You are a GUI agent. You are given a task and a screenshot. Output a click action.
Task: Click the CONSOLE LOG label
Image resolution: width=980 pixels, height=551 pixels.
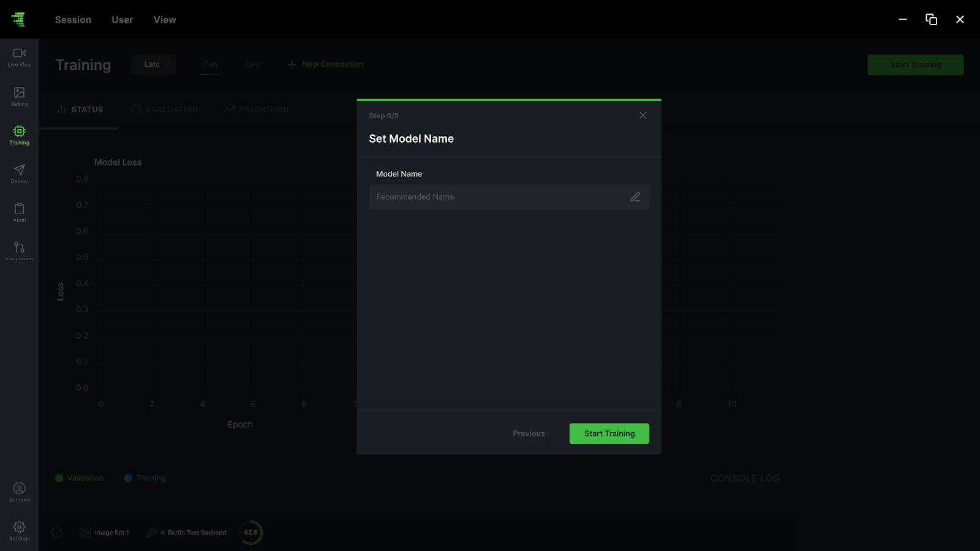pyautogui.click(x=745, y=478)
